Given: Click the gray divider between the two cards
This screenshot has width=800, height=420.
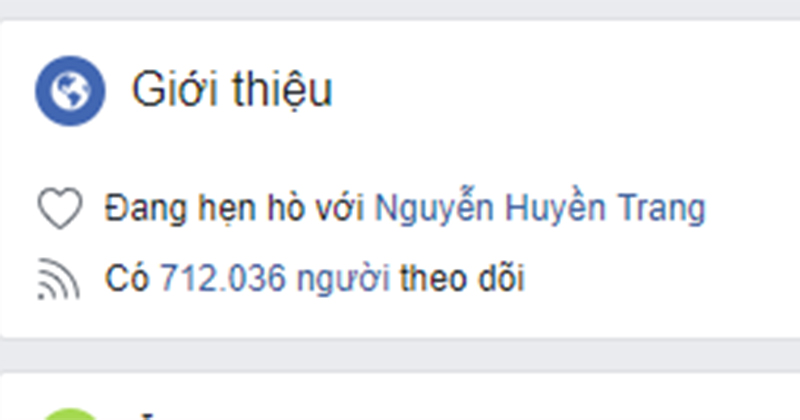Looking at the screenshot, I should 400,355.
